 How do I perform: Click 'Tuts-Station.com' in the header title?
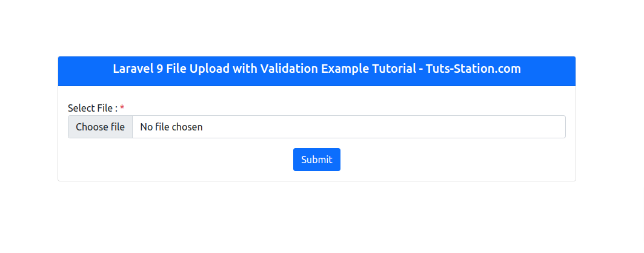[473, 69]
